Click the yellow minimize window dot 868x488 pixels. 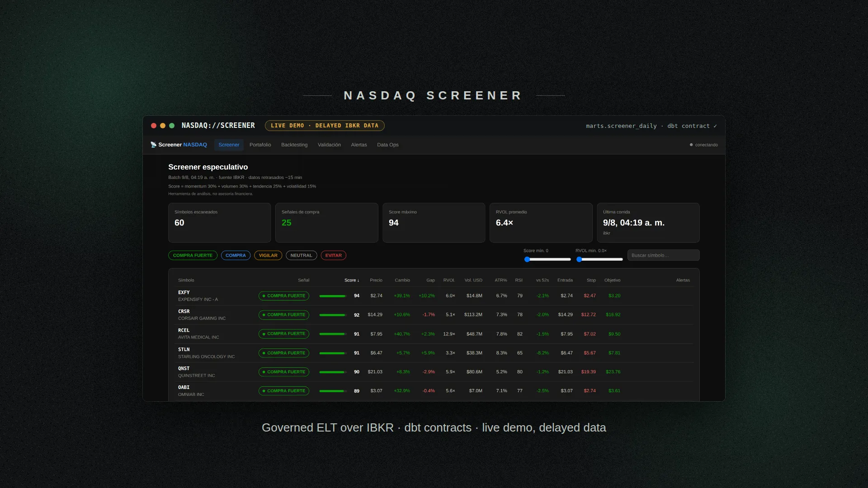[x=163, y=126]
